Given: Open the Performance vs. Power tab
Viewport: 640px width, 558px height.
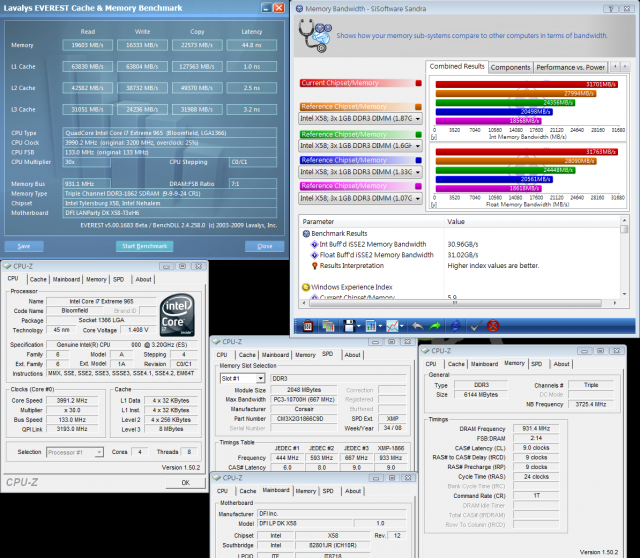Looking at the screenshot, I should click(x=570, y=67).
